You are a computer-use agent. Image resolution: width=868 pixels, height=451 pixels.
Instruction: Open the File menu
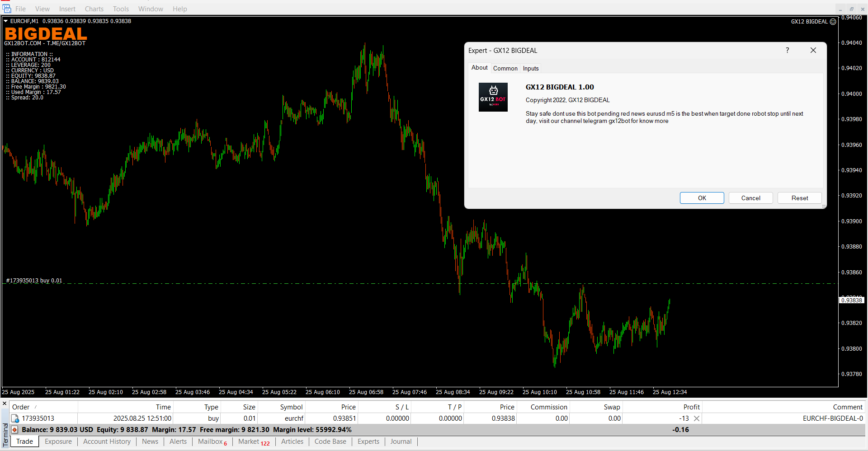coord(20,9)
